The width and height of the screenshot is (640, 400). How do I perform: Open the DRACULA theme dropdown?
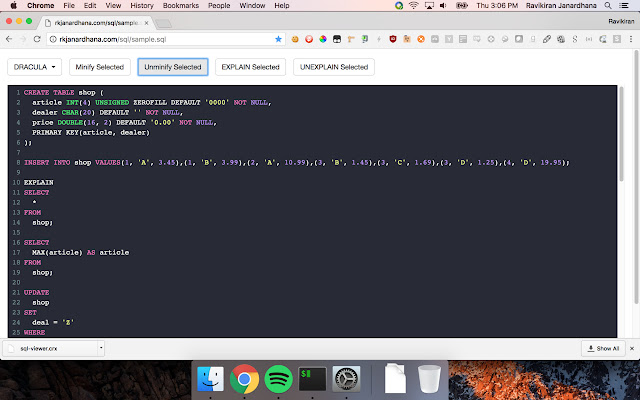tap(34, 67)
